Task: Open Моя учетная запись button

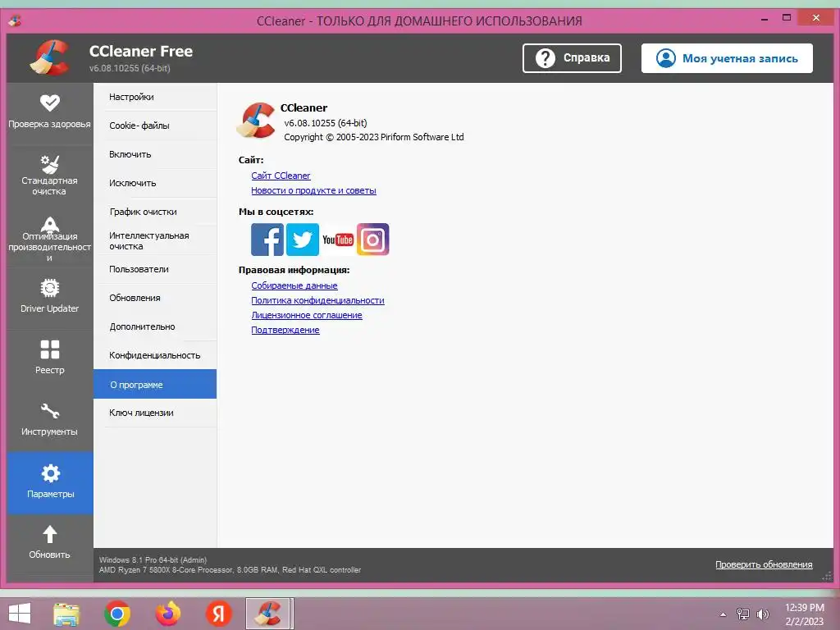Action: coord(727,58)
